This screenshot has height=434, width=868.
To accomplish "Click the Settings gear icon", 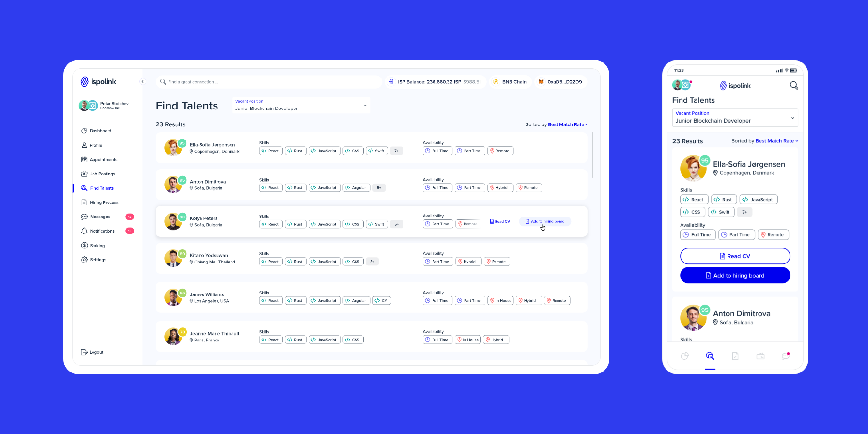I will [x=84, y=260].
